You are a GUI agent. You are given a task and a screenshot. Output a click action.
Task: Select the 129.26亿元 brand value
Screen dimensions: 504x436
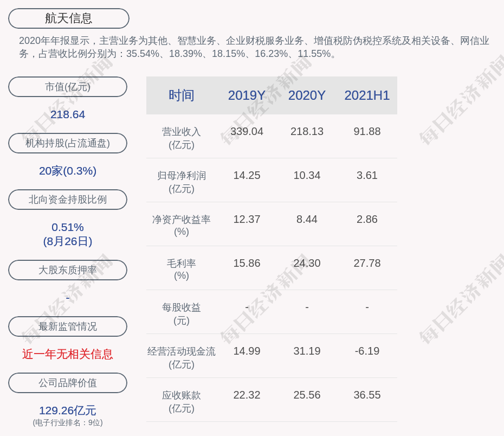coord(68,411)
